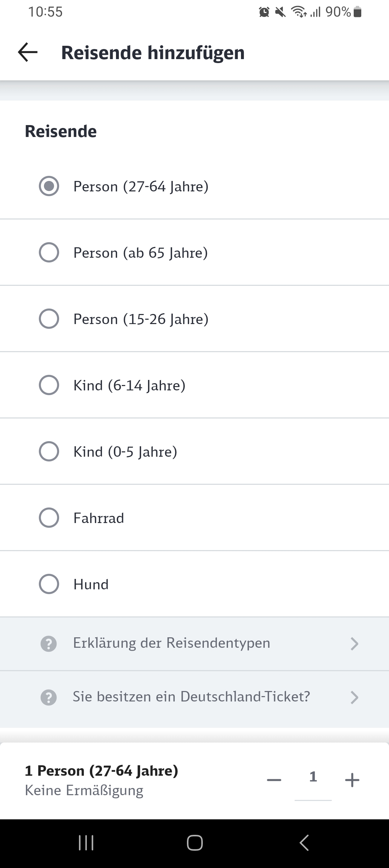Viewport: 389px width, 868px height.
Task: Tap the Android navigation back chevron
Action: point(304,843)
